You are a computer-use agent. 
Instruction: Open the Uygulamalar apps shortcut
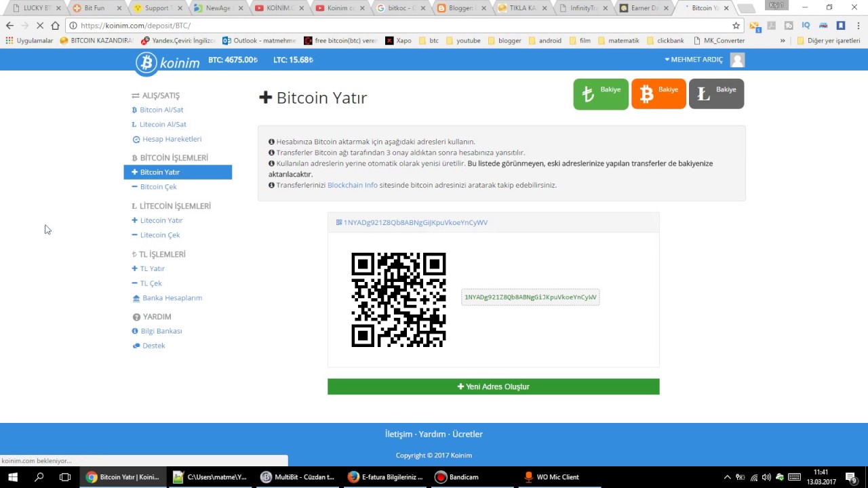pyautogui.click(x=29, y=41)
